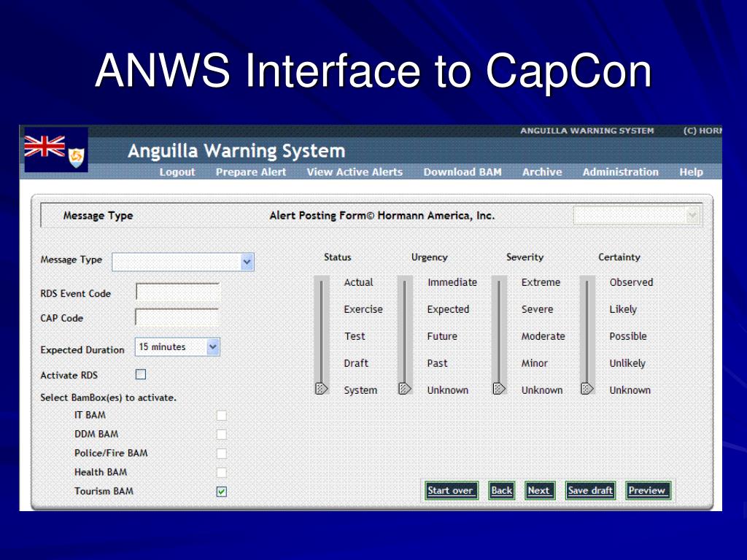Screen dimensions: 747x560
Task: Click the Status slider thumb
Action: tap(322, 388)
